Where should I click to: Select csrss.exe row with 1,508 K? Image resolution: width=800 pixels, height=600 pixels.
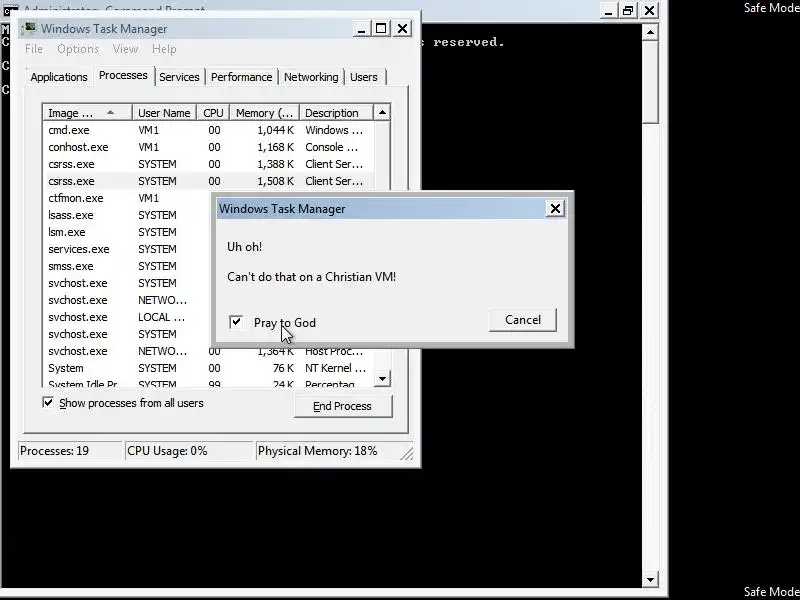pyautogui.click(x=209, y=181)
